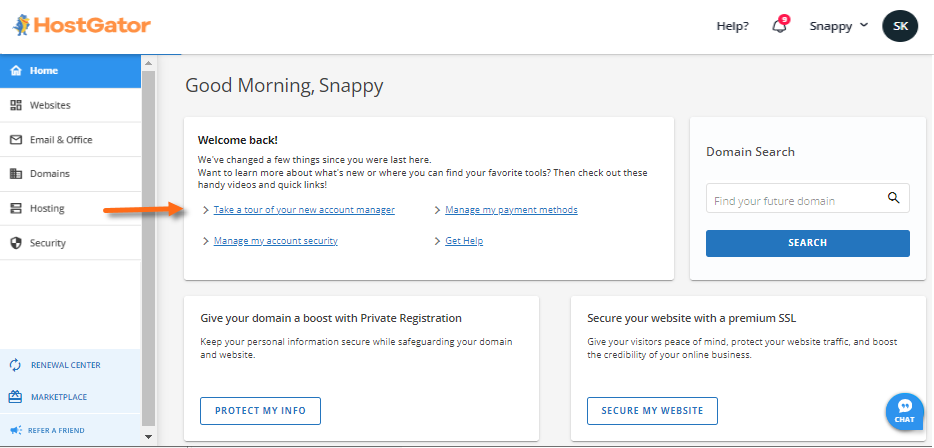Open the Hosting section
Screen dimensions: 934x448
coord(70,209)
